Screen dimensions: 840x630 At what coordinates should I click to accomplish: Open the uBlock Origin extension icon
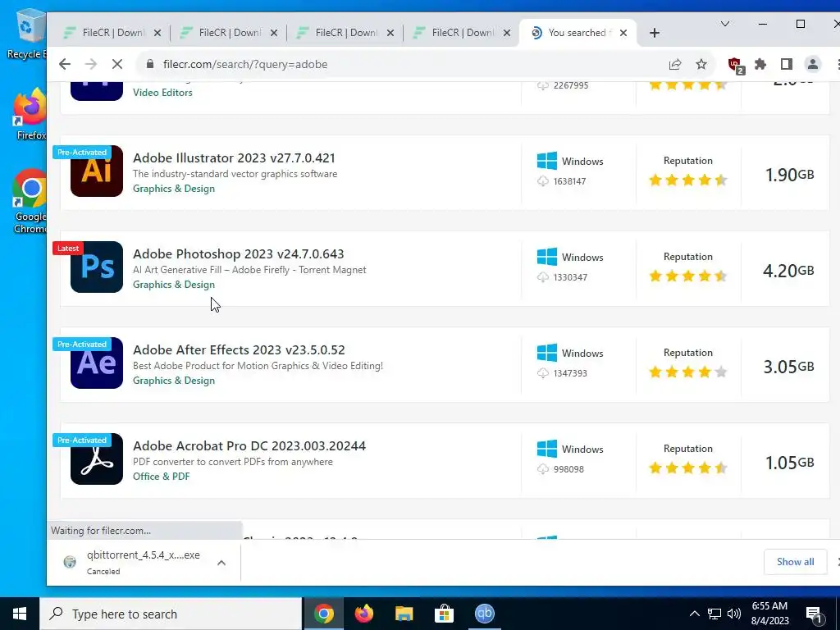point(736,66)
